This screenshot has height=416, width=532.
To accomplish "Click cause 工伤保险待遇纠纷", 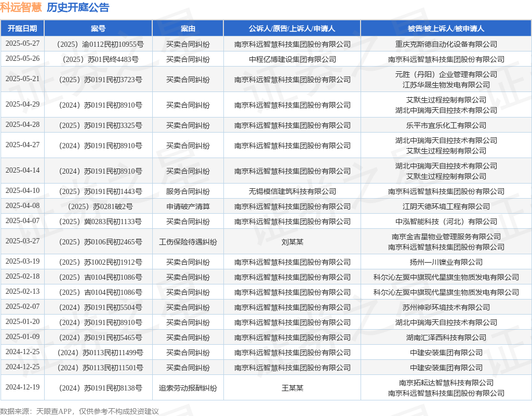I will click(x=188, y=242).
